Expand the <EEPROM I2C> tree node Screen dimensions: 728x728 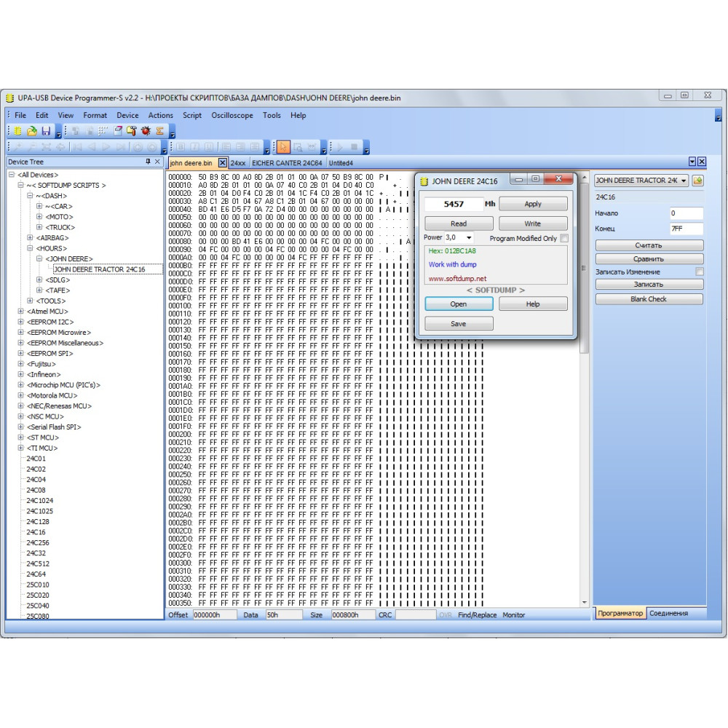pos(20,322)
